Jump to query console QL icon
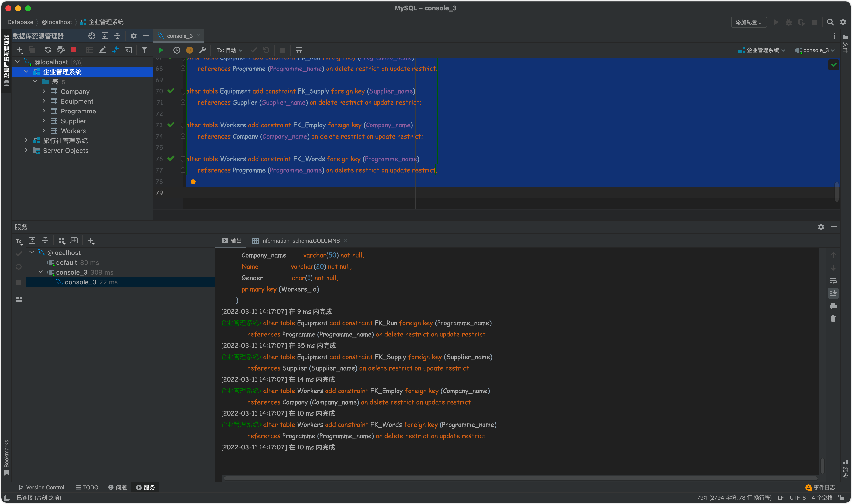 tap(128, 50)
